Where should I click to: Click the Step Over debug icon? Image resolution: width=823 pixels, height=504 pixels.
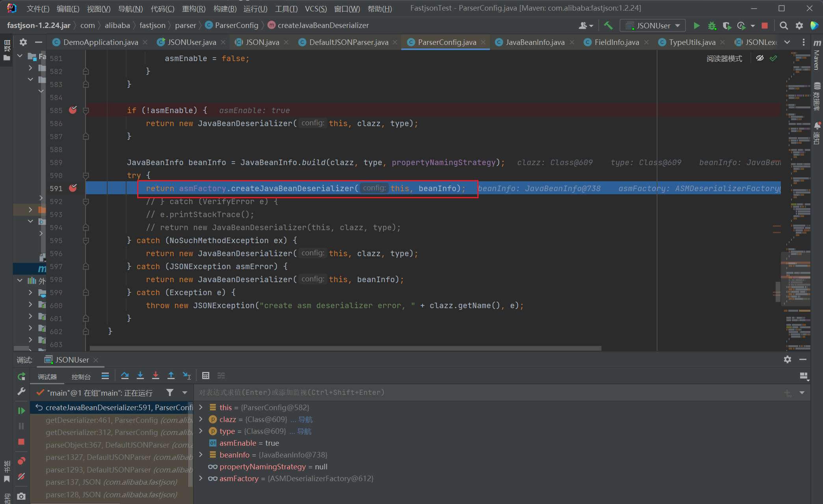coord(125,376)
